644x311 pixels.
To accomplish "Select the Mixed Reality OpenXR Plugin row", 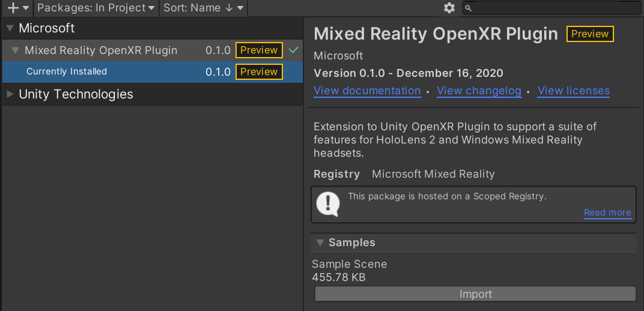I will click(153, 50).
